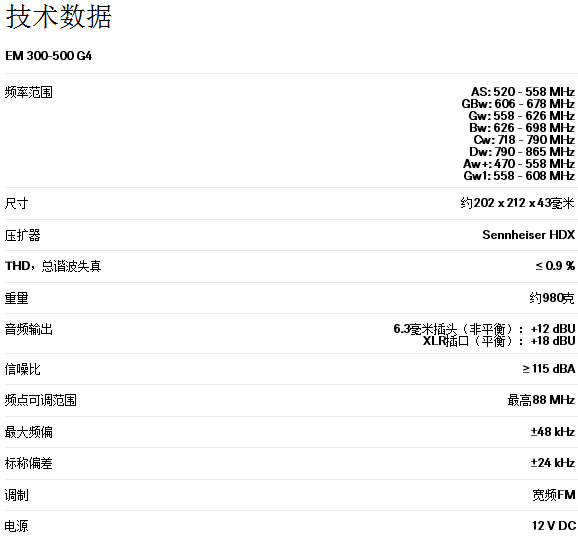Click the 压扩器 label
Image resolution: width=578 pixels, height=537 pixels.
tap(22, 235)
